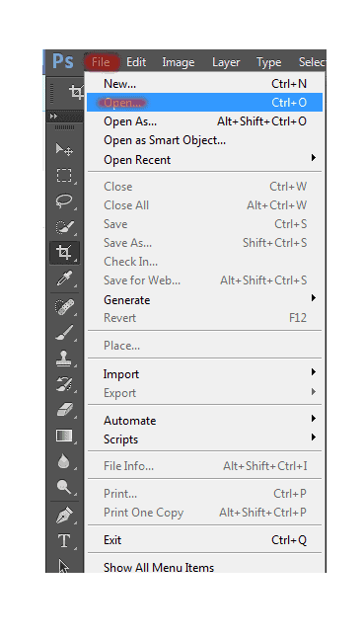Choose the Spot Healing Brush tool

(64, 307)
